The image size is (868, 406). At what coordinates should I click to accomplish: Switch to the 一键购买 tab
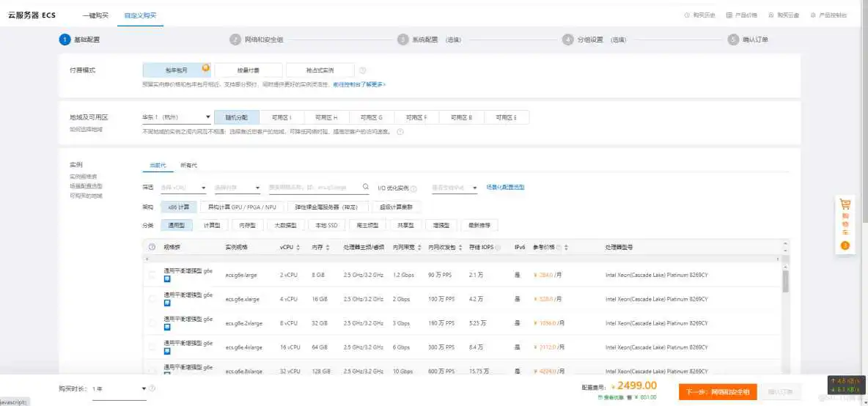pyautogui.click(x=96, y=15)
